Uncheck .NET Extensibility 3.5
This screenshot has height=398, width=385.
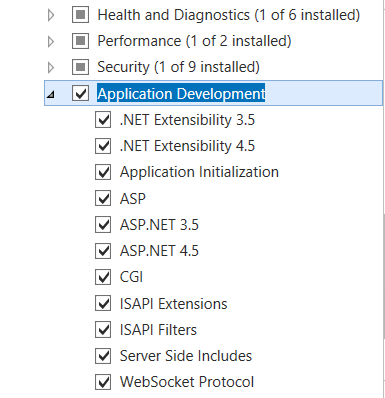pyautogui.click(x=103, y=120)
